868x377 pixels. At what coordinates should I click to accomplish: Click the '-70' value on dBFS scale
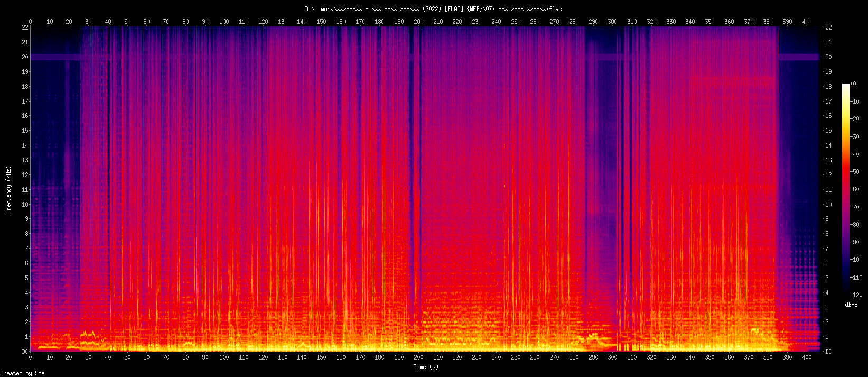point(855,207)
